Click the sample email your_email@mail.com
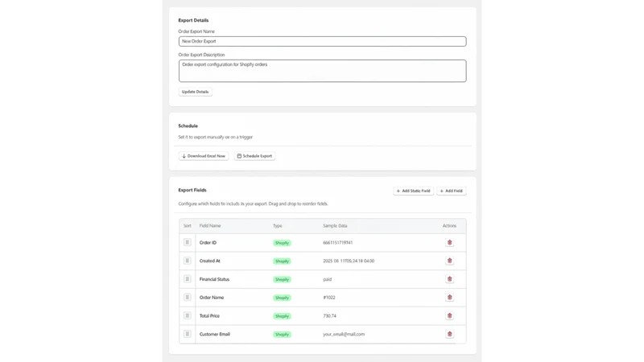The height and width of the screenshot is (362, 644). coord(344,334)
